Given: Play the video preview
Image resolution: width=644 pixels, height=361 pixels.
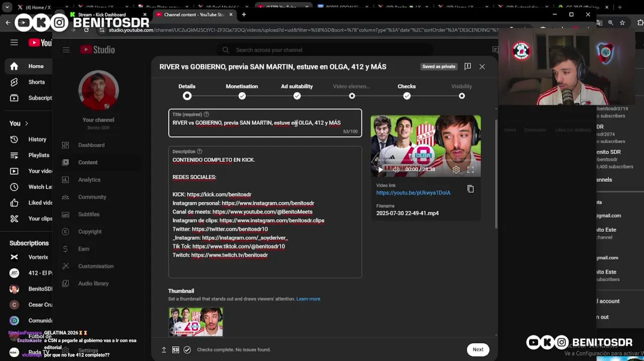Looking at the screenshot, I should [x=380, y=169].
